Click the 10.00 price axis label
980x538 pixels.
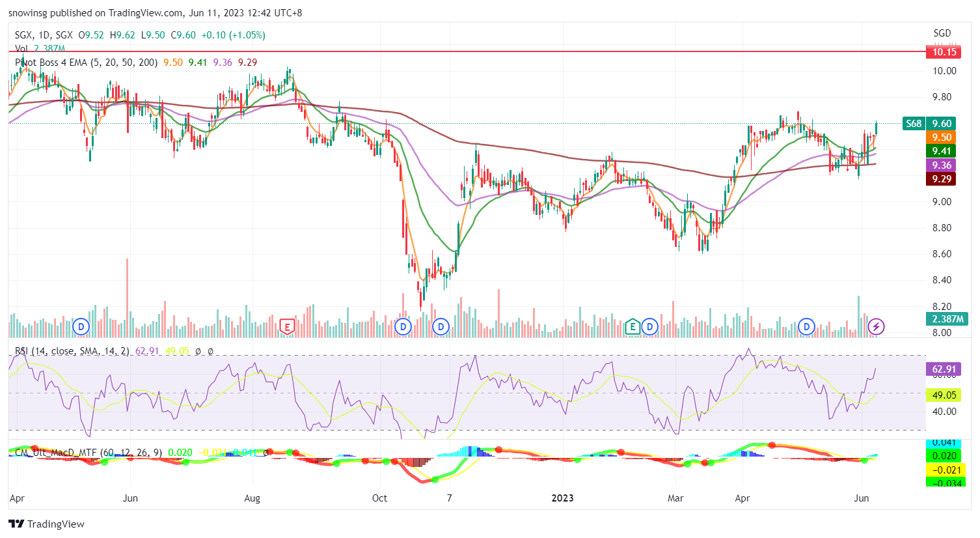coord(944,71)
